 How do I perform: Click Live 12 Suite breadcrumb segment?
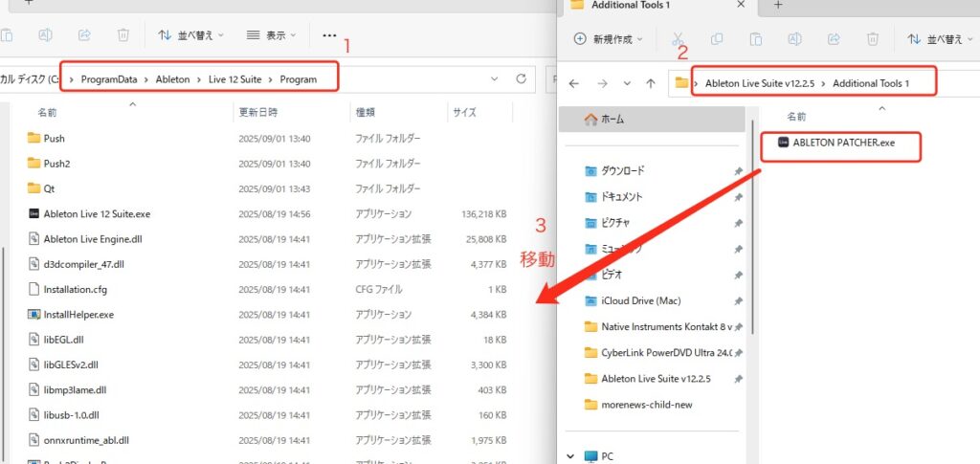(235, 79)
